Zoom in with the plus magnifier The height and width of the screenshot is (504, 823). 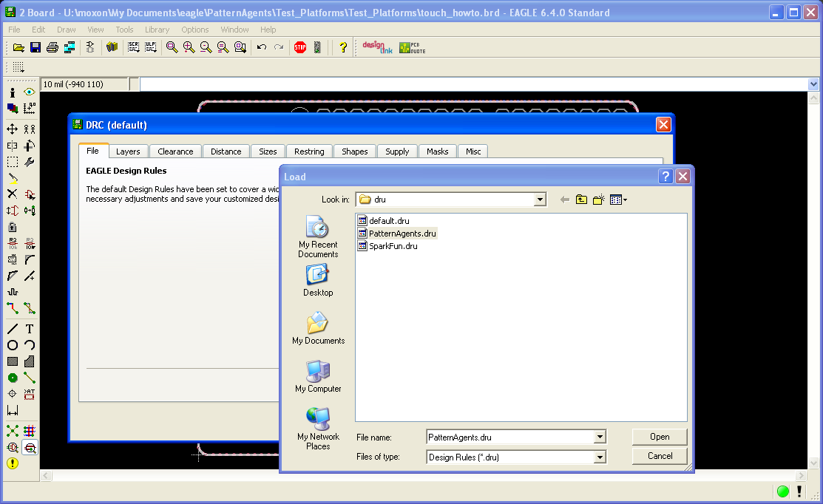[x=189, y=48]
